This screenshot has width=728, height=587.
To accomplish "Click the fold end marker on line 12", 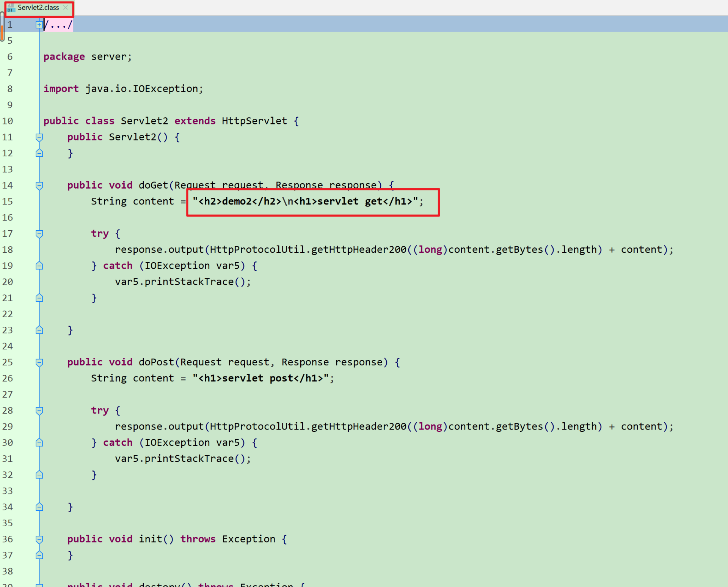I will tap(39, 153).
